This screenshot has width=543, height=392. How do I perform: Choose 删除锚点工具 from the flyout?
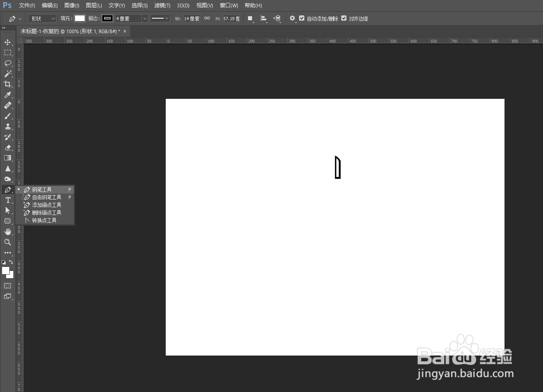pyautogui.click(x=45, y=213)
